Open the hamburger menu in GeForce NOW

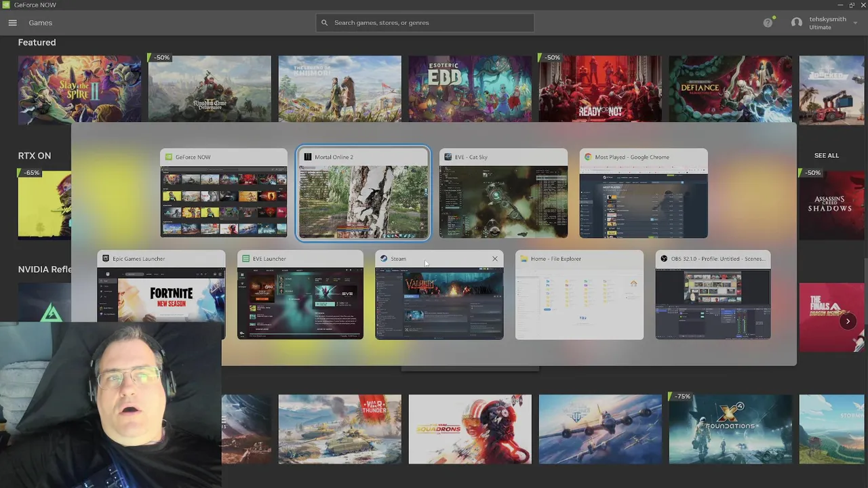click(12, 22)
